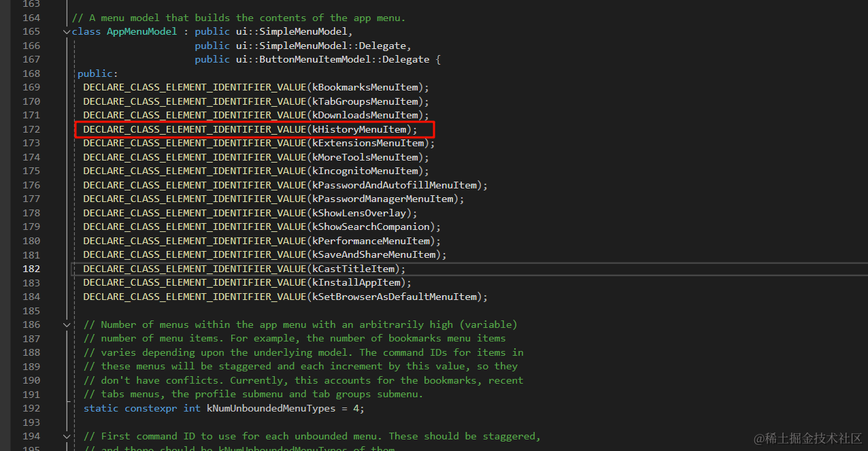Image resolution: width=868 pixels, height=451 pixels.
Task: Click the kSetBrowserAsDefaultMenuItem identifier
Action: [x=395, y=297]
